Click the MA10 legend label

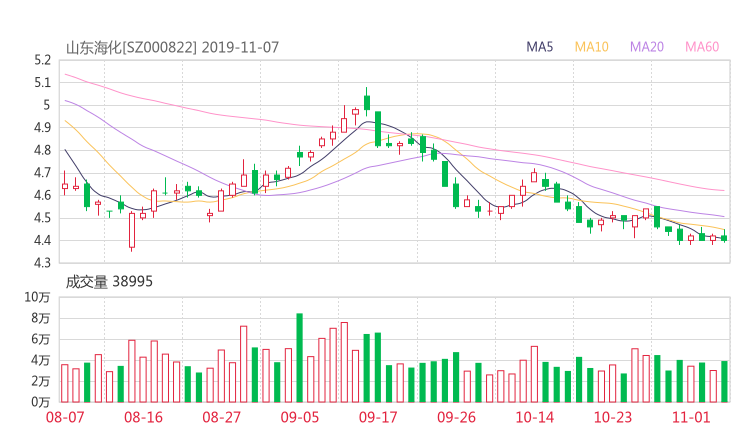591,47
